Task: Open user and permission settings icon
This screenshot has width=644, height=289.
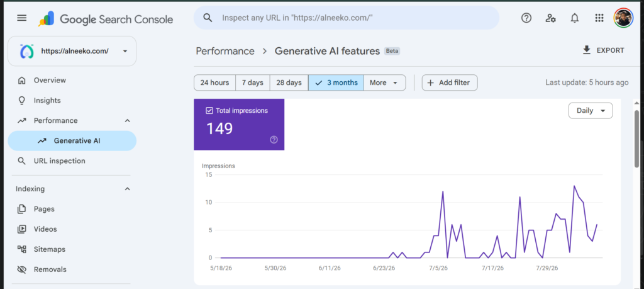Action: click(x=550, y=18)
